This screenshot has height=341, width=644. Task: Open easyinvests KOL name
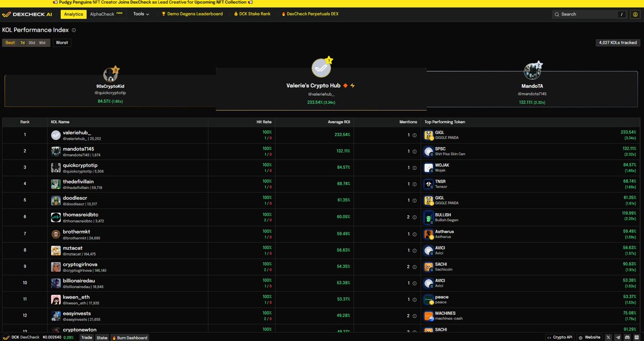click(77, 314)
